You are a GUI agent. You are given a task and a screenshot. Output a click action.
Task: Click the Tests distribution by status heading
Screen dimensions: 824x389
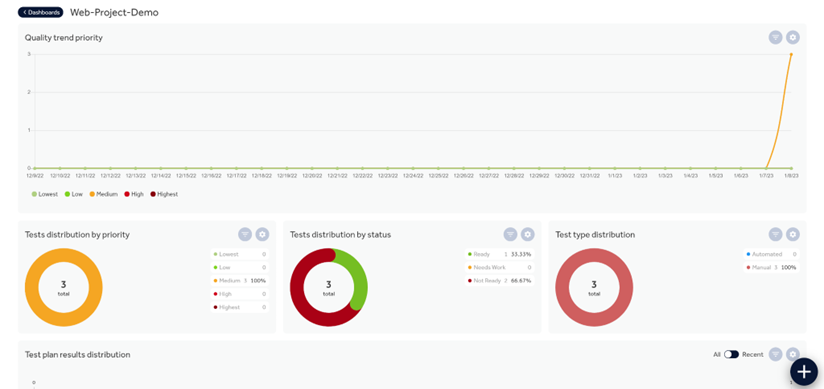pyautogui.click(x=341, y=234)
